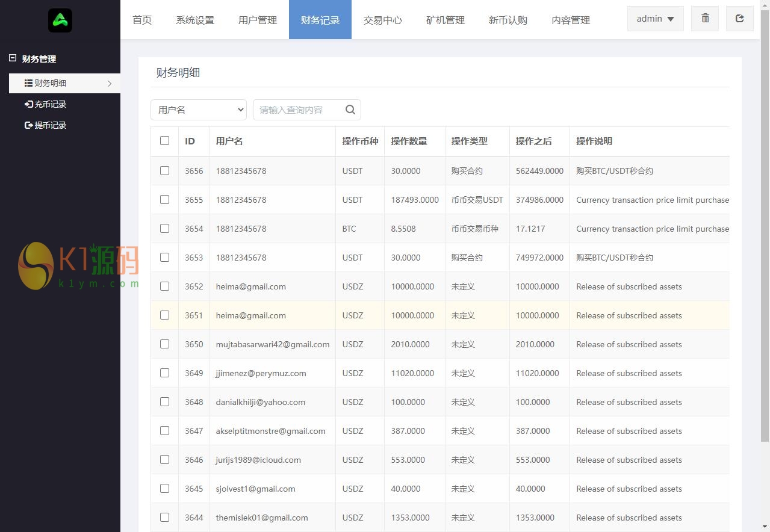770x532 pixels.
Task: Select the checkbox for row ID 3651
Action: [x=164, y=315]
